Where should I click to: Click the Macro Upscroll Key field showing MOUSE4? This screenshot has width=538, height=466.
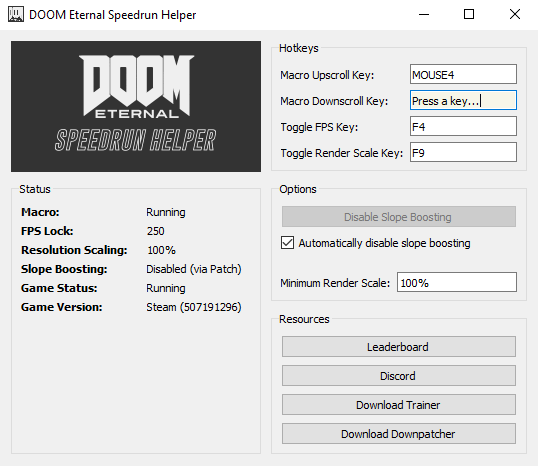(x=463, y=74)
